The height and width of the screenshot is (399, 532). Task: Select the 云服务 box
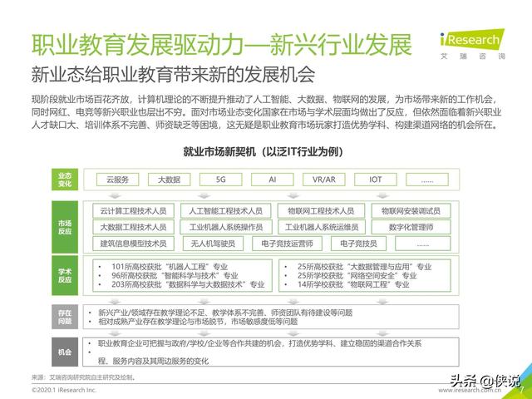(x=118, y=180)
